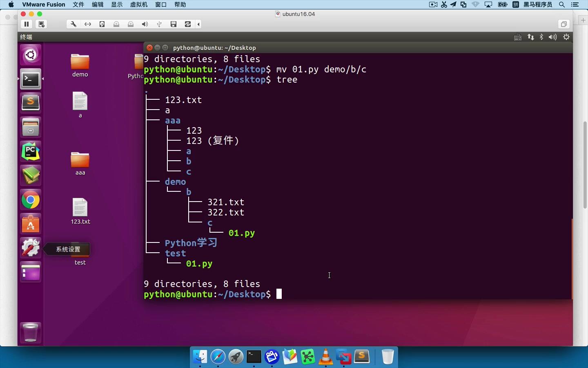Open Launchpad rocket in Dock
This screenshot has height=368, width=588.
click(x=236, y=357)
